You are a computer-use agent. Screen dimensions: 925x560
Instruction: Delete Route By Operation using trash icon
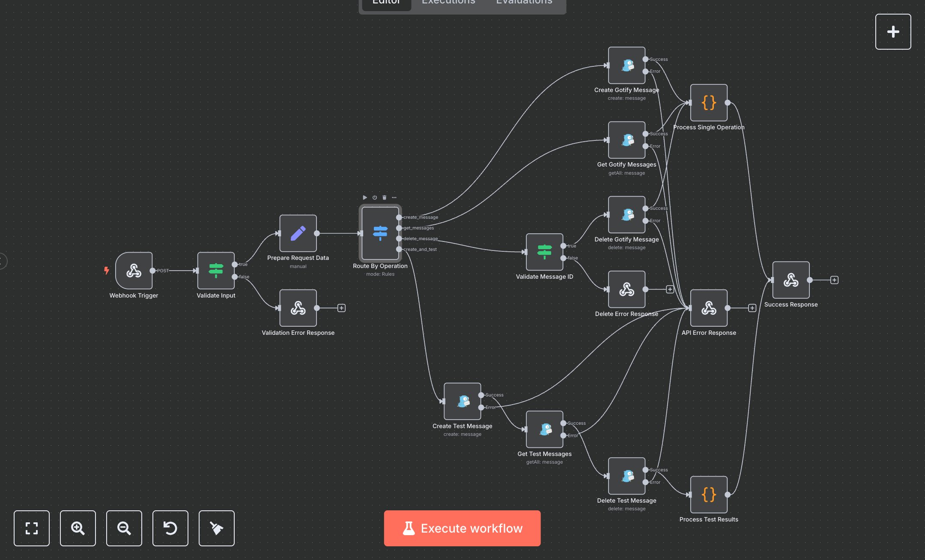click(384, 197)
